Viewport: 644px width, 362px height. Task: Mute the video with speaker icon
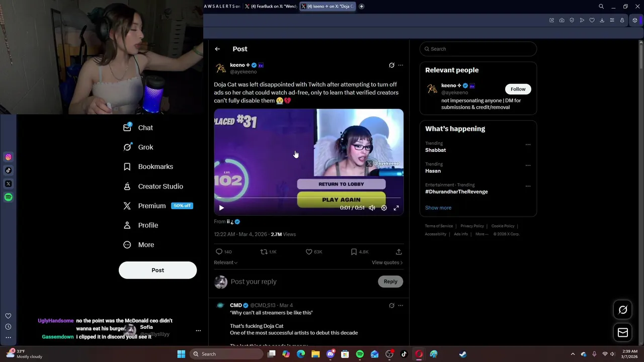pos(372,208)
